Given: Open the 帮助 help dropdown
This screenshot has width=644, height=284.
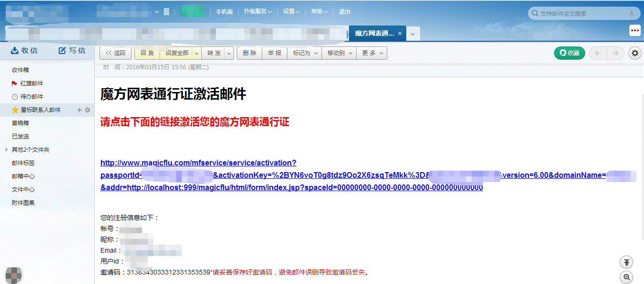Looking at the screenshot, I should [319, 12].
